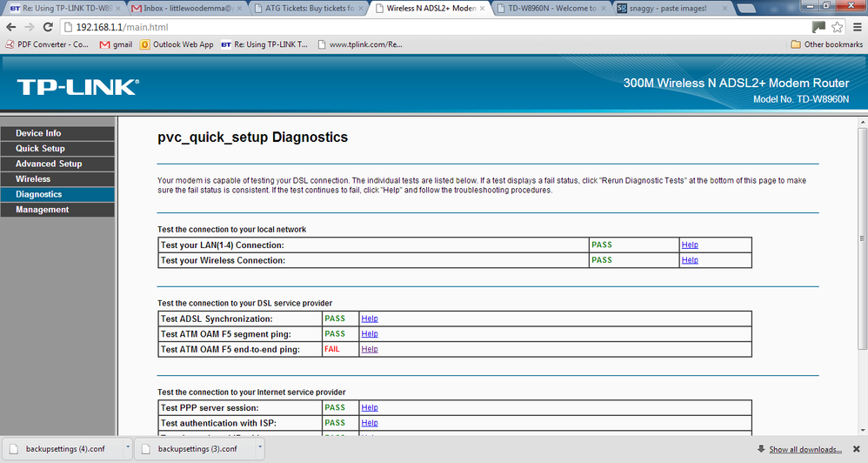Click Help for Wireless Connection test

pyautogui.click(x=690, y=259)
